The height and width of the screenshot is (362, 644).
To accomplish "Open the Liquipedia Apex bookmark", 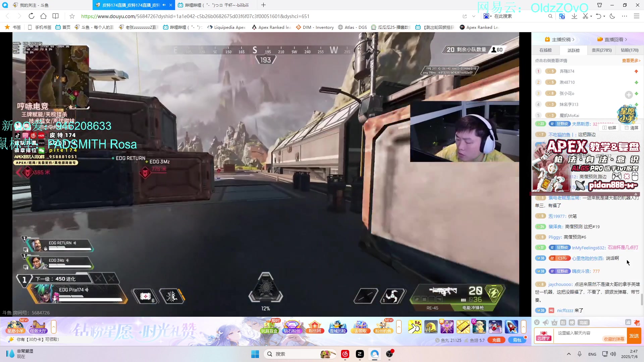I will (226, 27).
